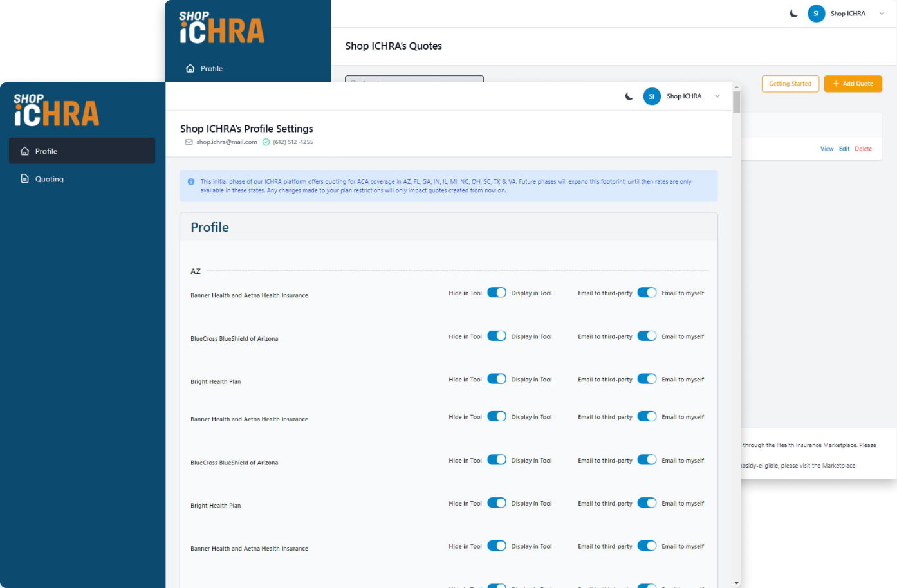Click the Profile Settings window scrollbar thumb

pos(737,102)
